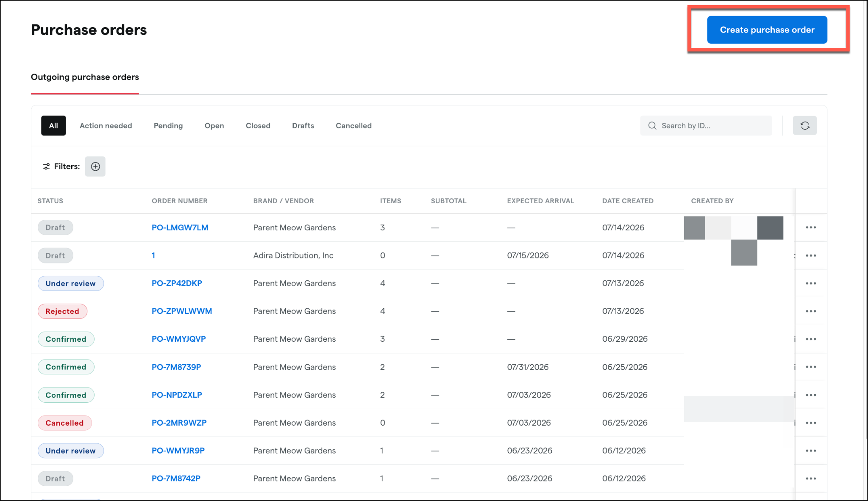The width and height of the screenshot is (868, 501).
Task: Click Draft badge for PO-7M8742P
Action: coord(55,479)
